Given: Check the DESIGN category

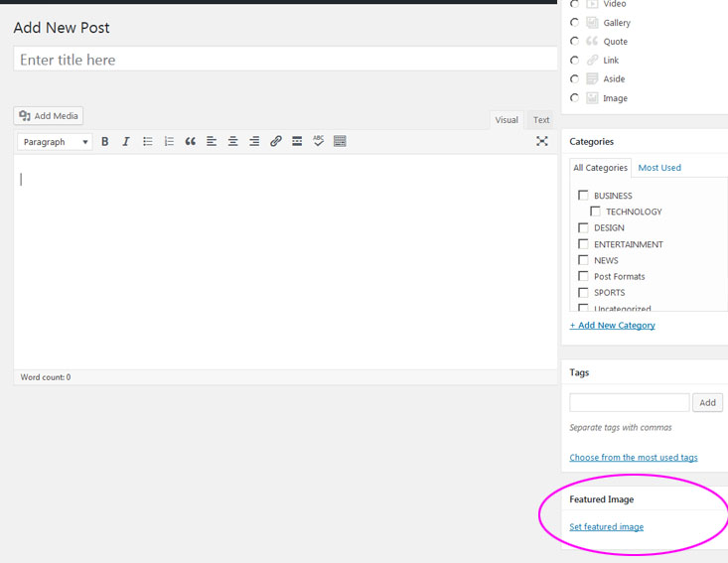Looking at the screenshot, I should 583,227.
